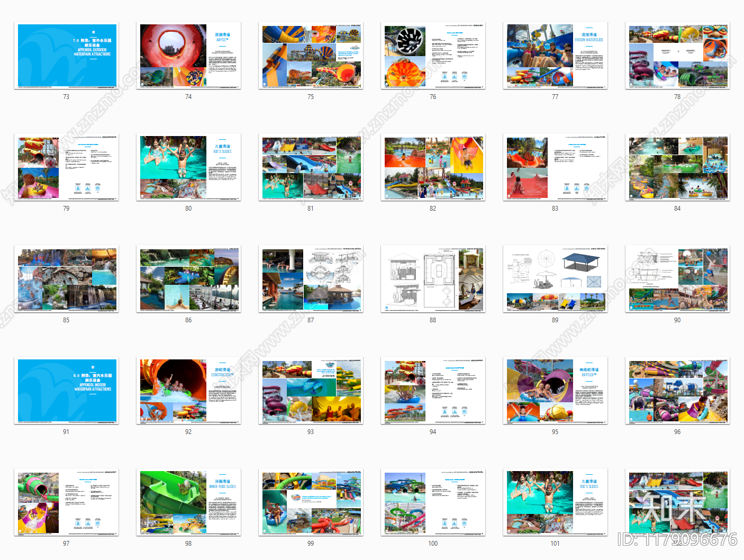Click page number label 82
The height and width of the screenshot is (560, 744).
[x=433, y=209]
